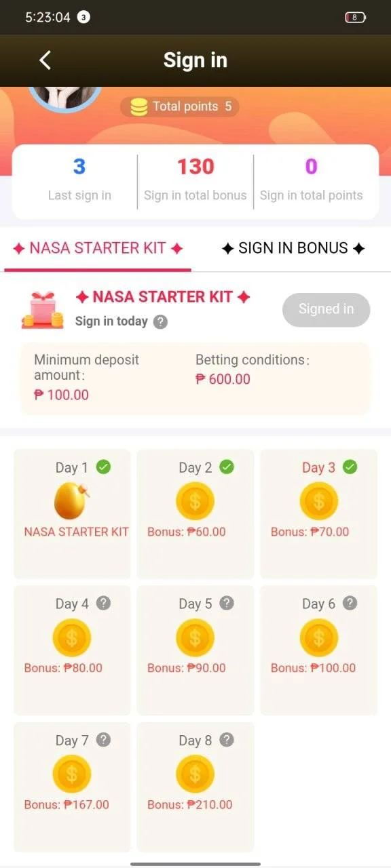391x868 pixels.
Task: Tap the greyed Signed in button
Action: click(327, 310)
